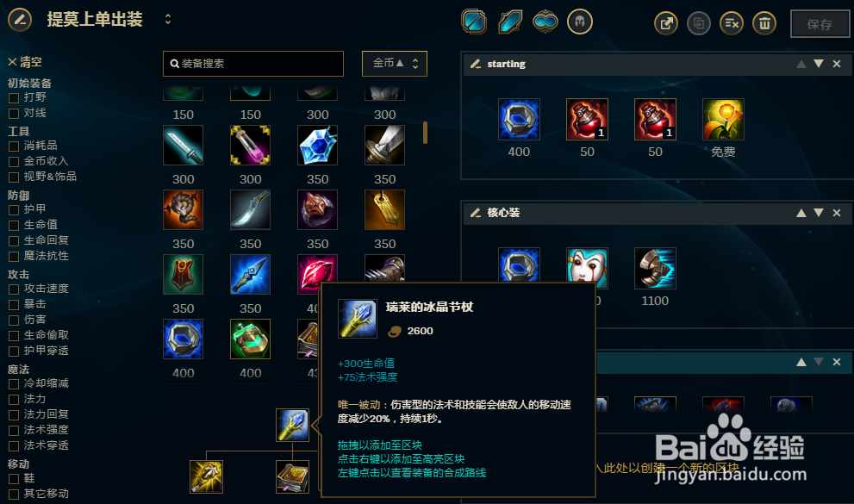This screenshot has width=854, height=504.
Task: Select the helmet champion filter icon
Action: click(x=579, y=22)
